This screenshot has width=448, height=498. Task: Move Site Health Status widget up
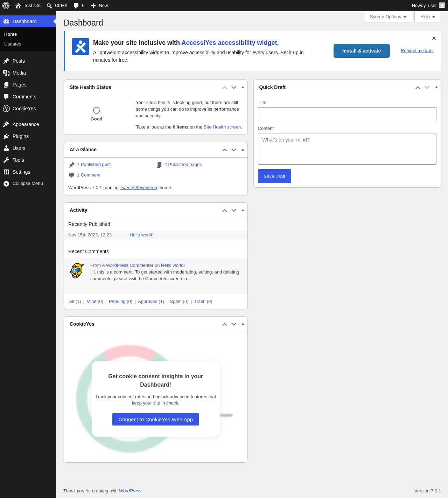(x=225, y=88)
